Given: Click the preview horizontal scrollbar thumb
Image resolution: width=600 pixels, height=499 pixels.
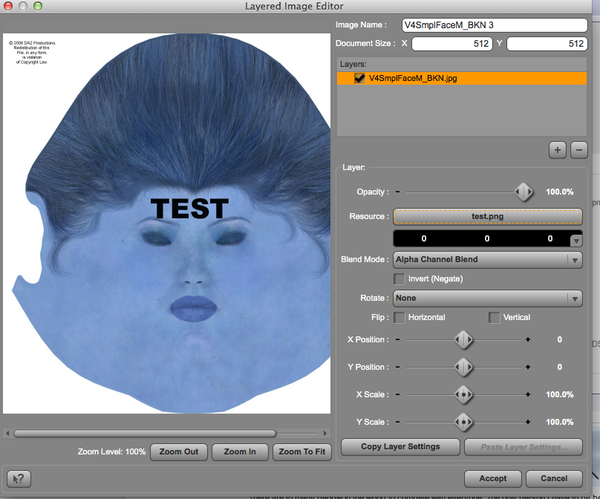Looking at the screenshot, I should pyautogui.click(x=145, y=433).
